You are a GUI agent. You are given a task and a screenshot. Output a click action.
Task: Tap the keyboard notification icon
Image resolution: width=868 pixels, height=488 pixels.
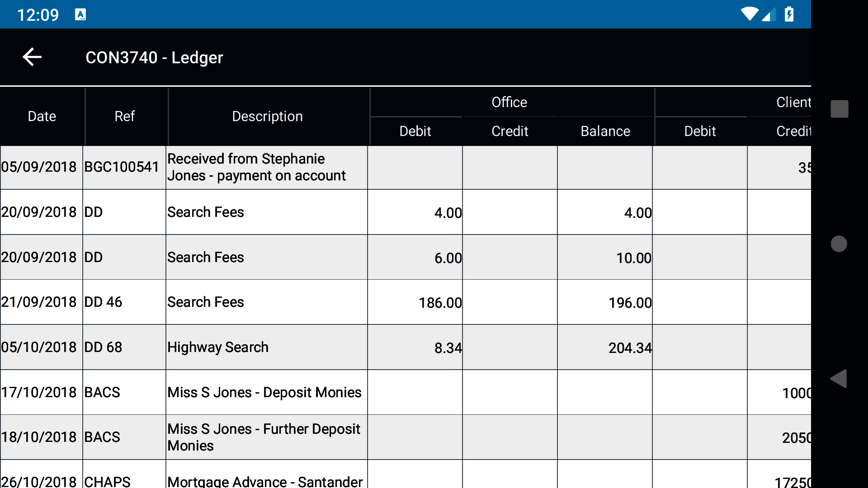click(80, 15)
